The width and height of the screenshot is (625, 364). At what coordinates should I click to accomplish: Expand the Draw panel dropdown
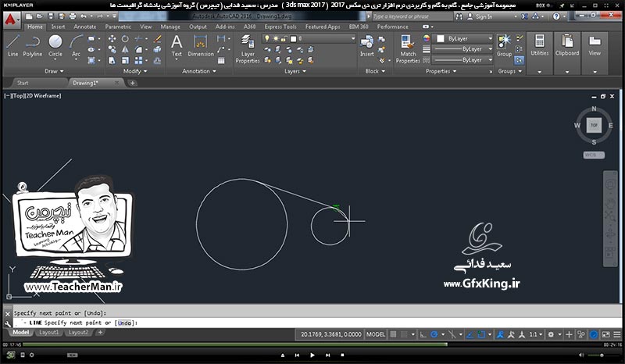point(54,71)
